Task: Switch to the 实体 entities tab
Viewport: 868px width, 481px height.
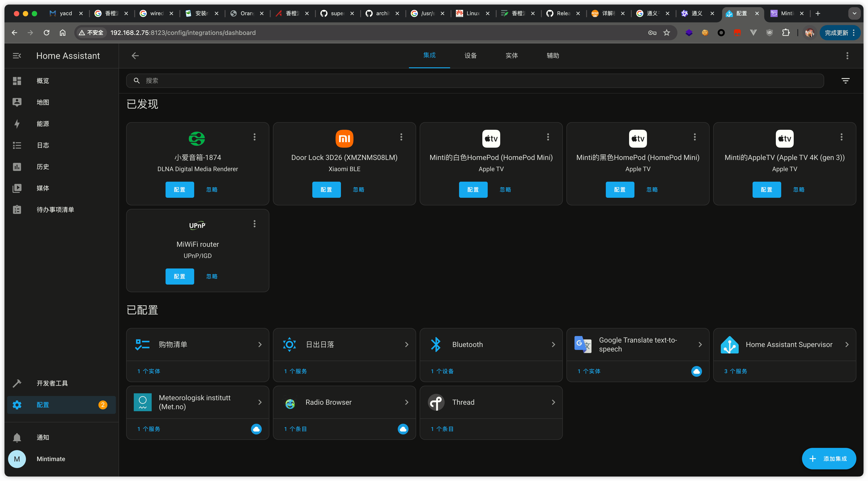Action: tap(511, 56)
